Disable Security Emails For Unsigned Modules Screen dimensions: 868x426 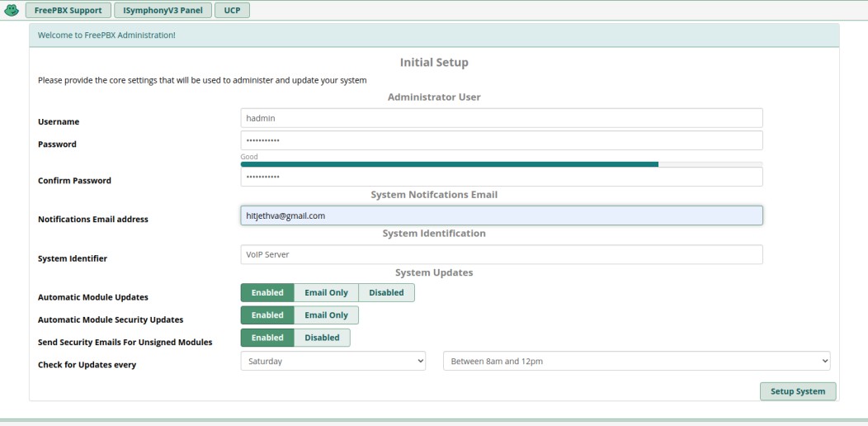[x=322, y=338]
